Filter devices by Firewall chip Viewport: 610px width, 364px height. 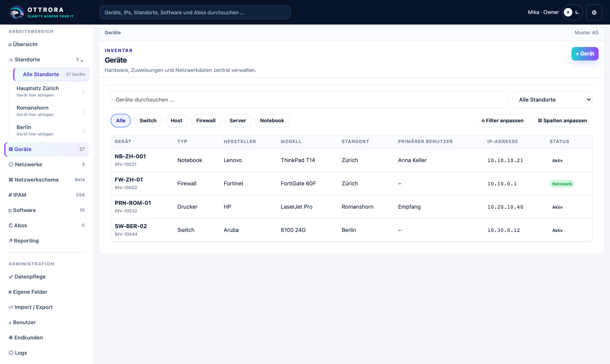(x=206, y=121)
